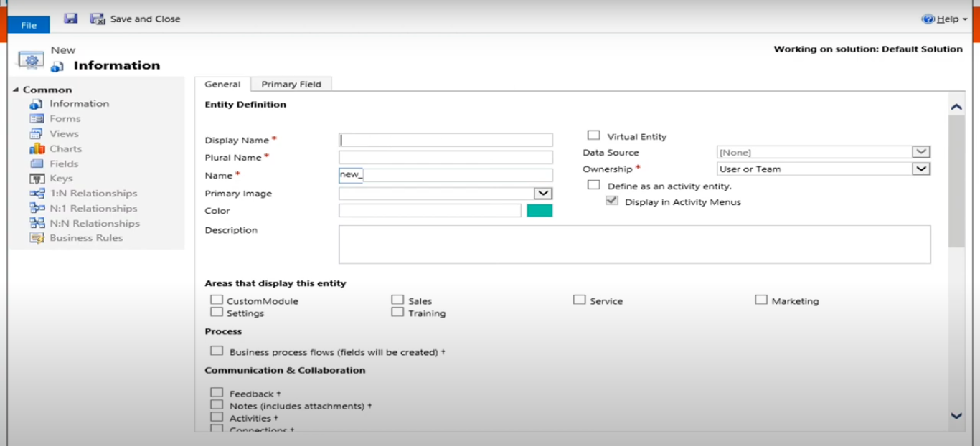Open the File menu

[x=29, y=25]
